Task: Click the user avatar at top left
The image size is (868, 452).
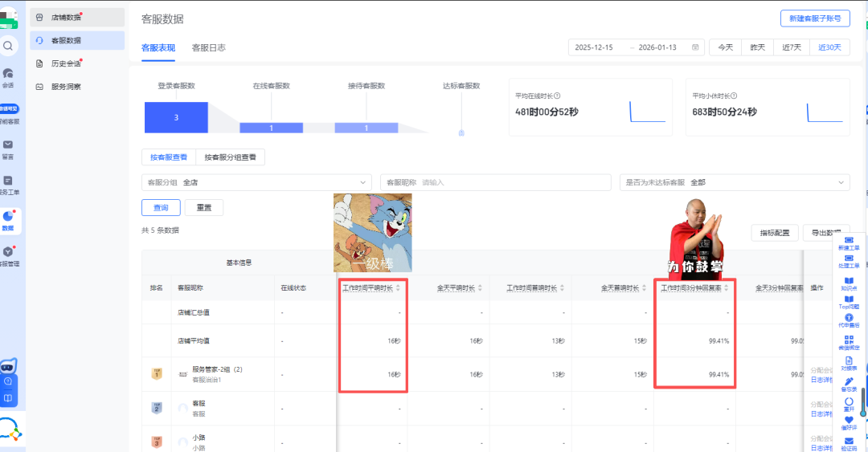Action: [x=9, y=18]
